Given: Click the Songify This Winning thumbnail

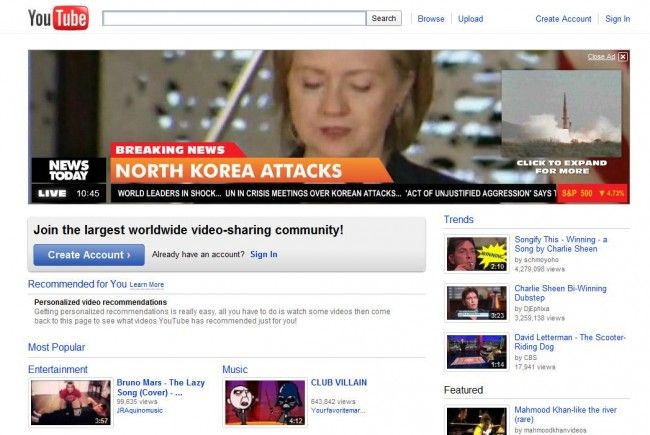Looking at the screenshot, I should [x=477, y=254].
